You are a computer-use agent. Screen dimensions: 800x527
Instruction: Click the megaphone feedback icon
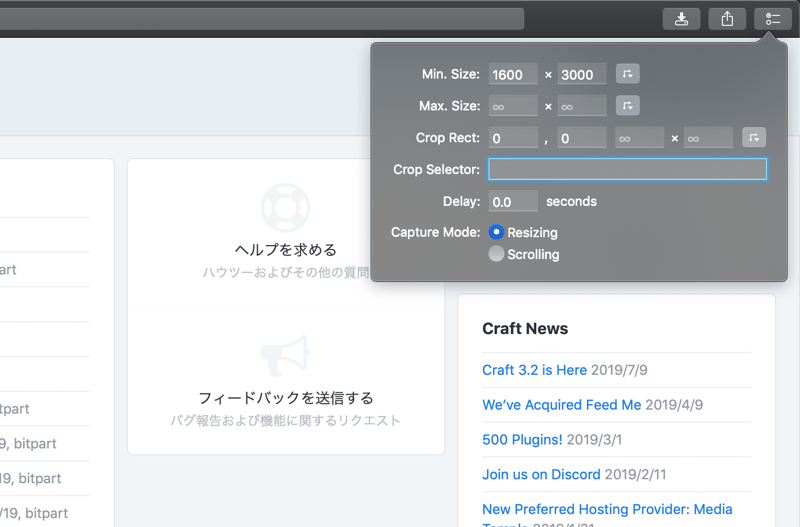[x=285, y=356]
